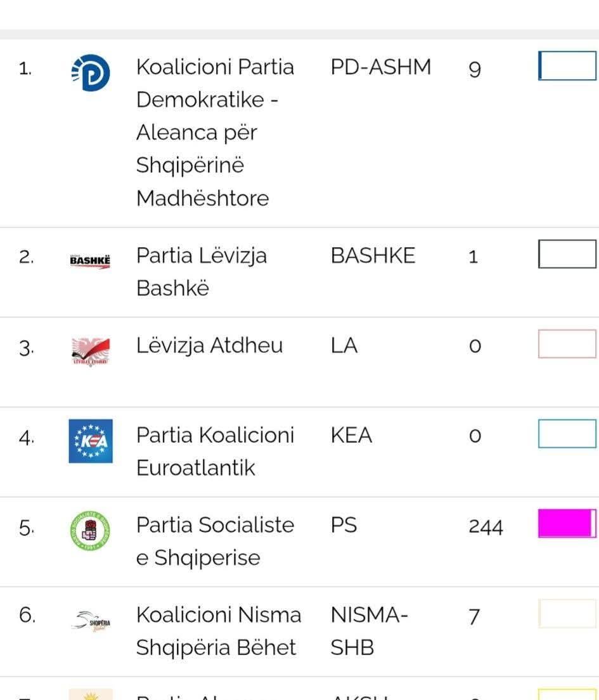Open Partia Socialiste e Shqiperise entry
The width and height of the screenshot is (599, 700).
pyautogui.click(x=214, y=541)
